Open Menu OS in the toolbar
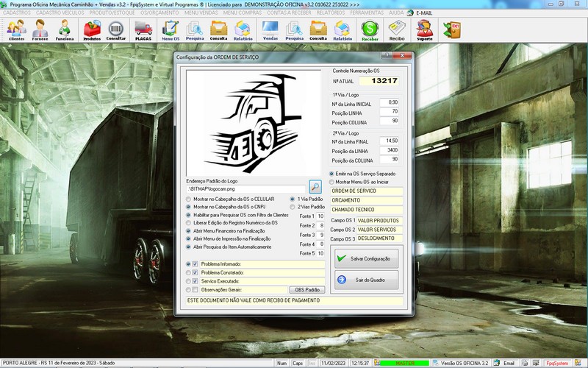 (171, 29)
